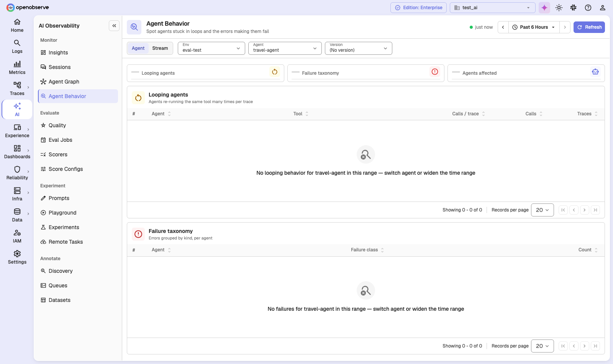Open the Past 6 Hours time range dropdown

tap(534, 27)
